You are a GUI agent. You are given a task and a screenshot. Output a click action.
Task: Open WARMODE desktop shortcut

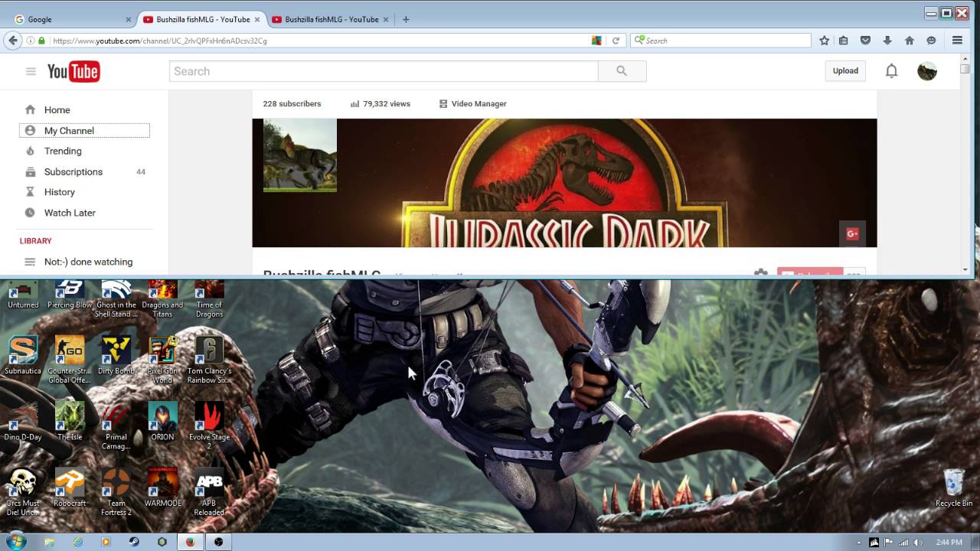click(x=162, y=487)
